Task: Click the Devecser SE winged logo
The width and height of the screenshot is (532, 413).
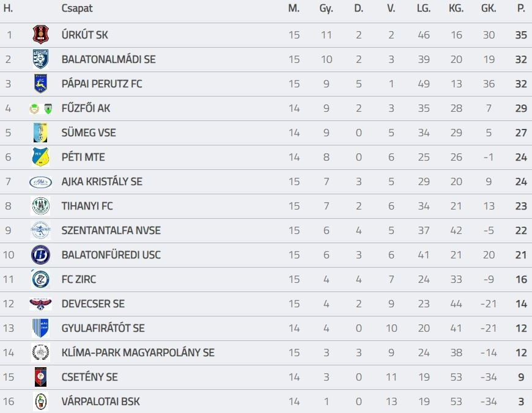Action: 40,304
